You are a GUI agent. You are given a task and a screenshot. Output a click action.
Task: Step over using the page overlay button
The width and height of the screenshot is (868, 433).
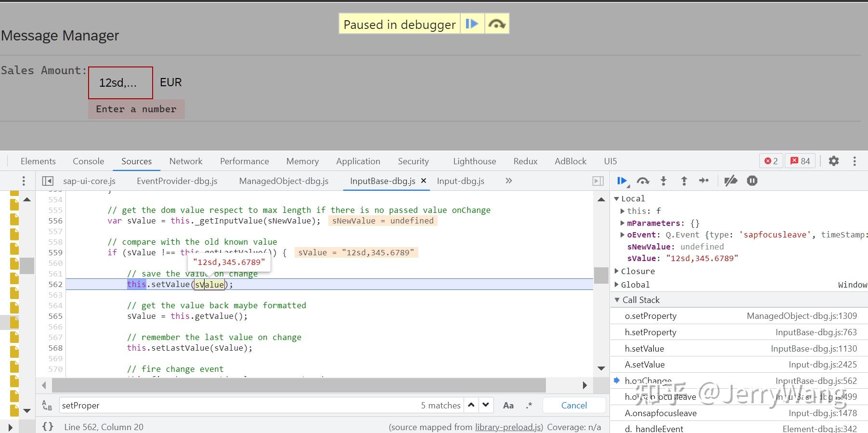point(497,24)
